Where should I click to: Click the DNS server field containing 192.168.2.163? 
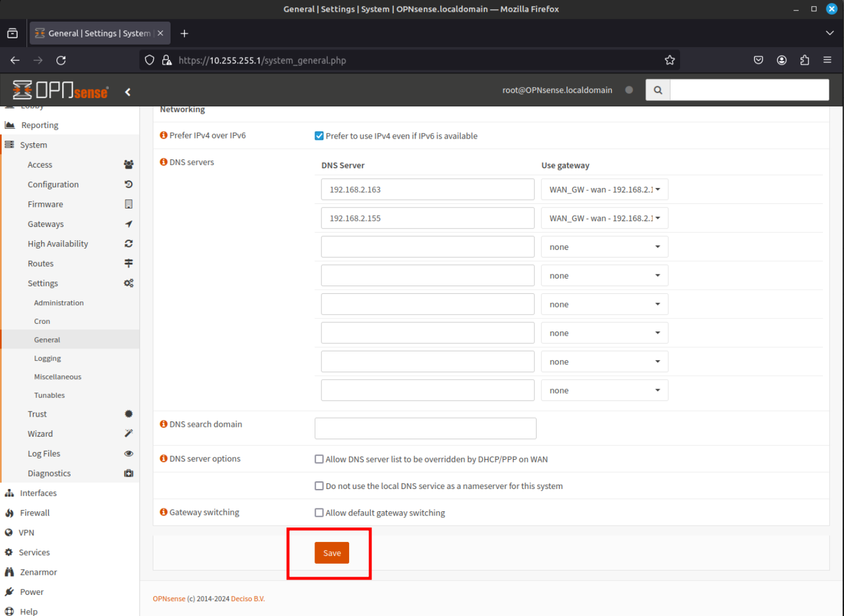(428, 189)
